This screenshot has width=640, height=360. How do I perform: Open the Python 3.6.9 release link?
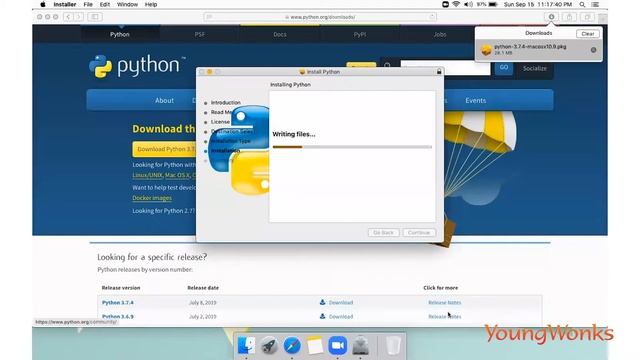click(118, 316)
